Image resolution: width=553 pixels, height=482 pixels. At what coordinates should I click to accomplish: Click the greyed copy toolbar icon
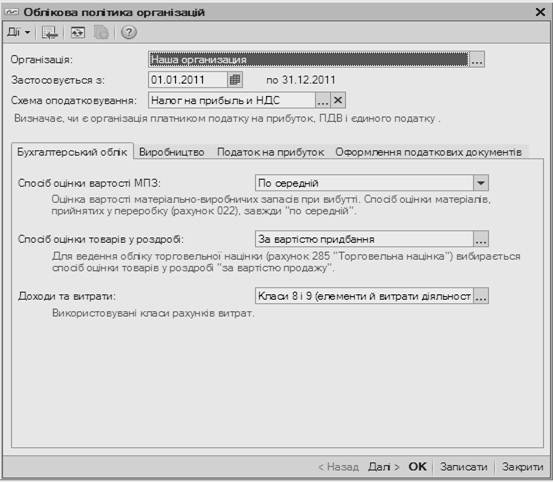pos(101,32)
